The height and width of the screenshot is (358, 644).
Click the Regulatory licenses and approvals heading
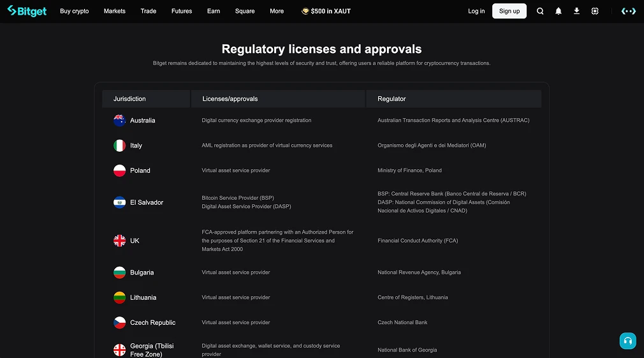[x=321, y=49]
